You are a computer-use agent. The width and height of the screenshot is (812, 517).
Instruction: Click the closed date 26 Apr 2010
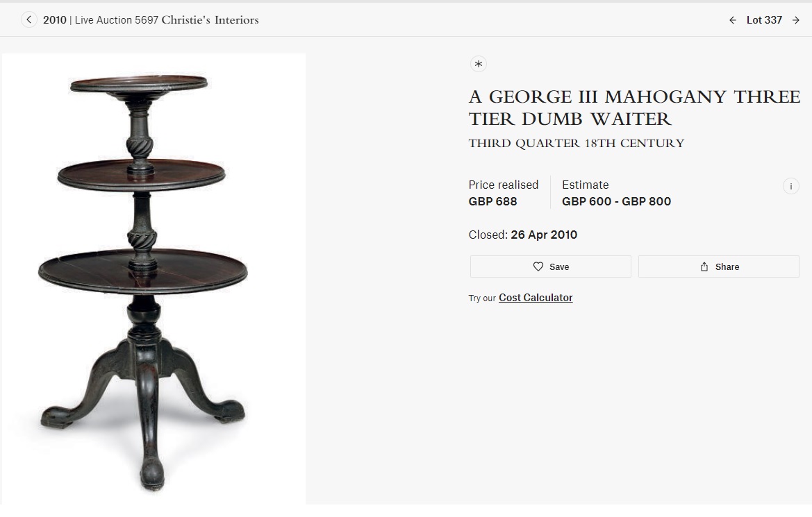(543, 235)
